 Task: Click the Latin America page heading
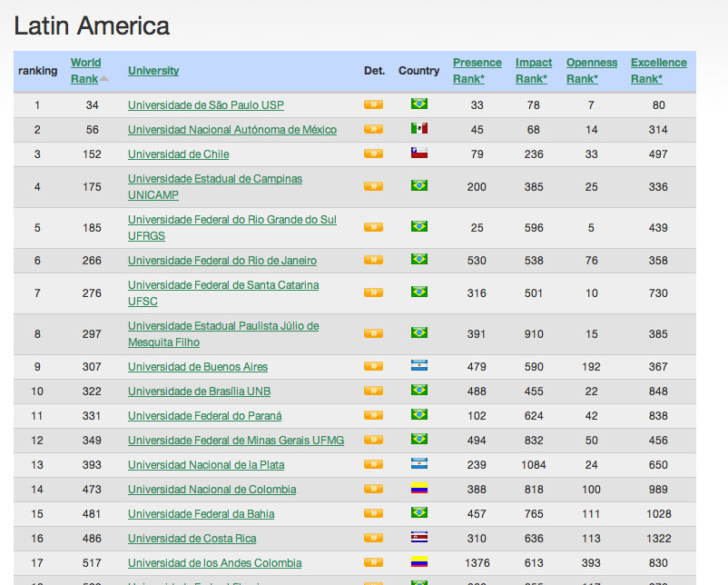tap(92, 25)
